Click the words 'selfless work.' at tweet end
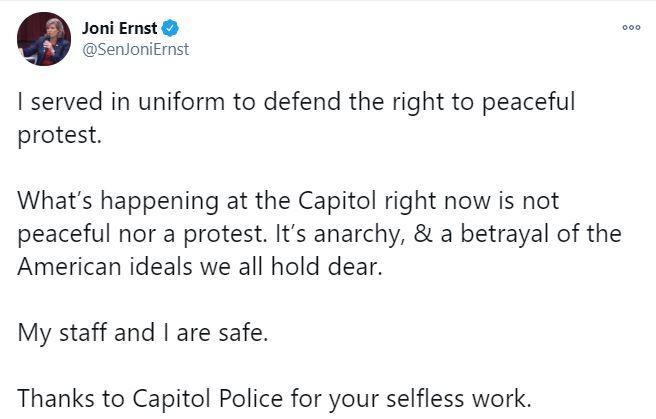The image size is (656, 419). pos(459,399)
